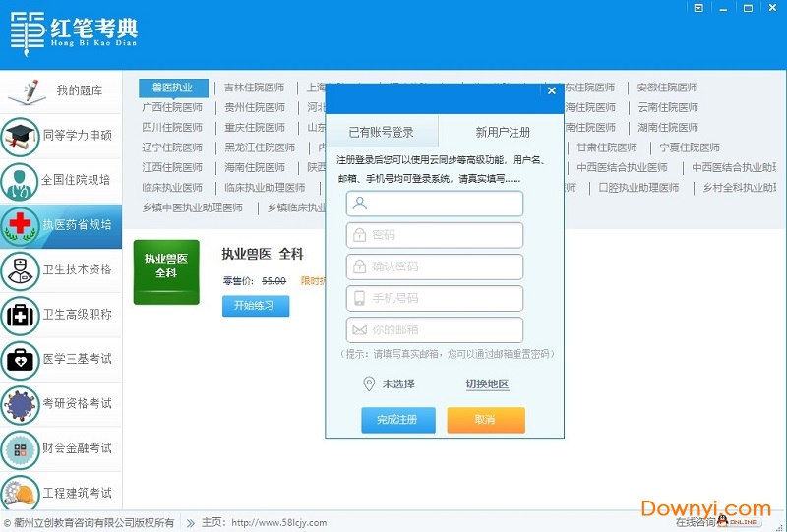This screenshot has height=532, width=787.
Task: Click the location pin icon beside 未选择
Action: tap(369, 384)
